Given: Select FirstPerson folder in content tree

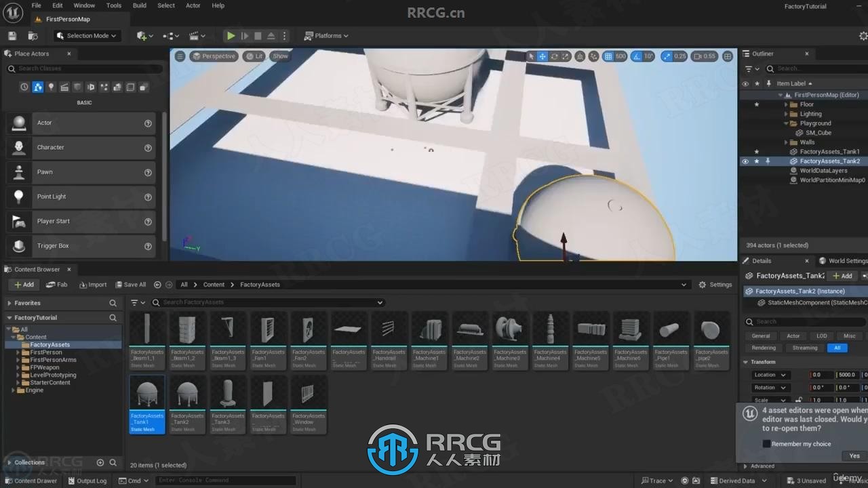Looking at the screenshot, I should click(46, 352).
